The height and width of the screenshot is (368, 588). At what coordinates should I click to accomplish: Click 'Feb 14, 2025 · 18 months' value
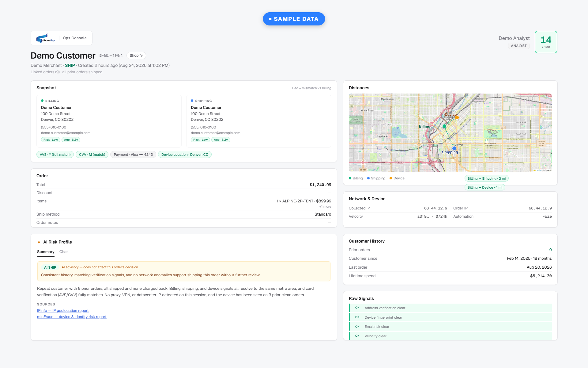point(529,259)
